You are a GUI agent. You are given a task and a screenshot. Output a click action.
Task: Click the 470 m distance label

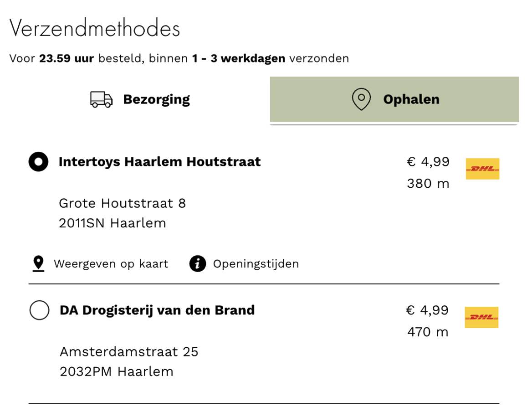[x=428, y=332]
